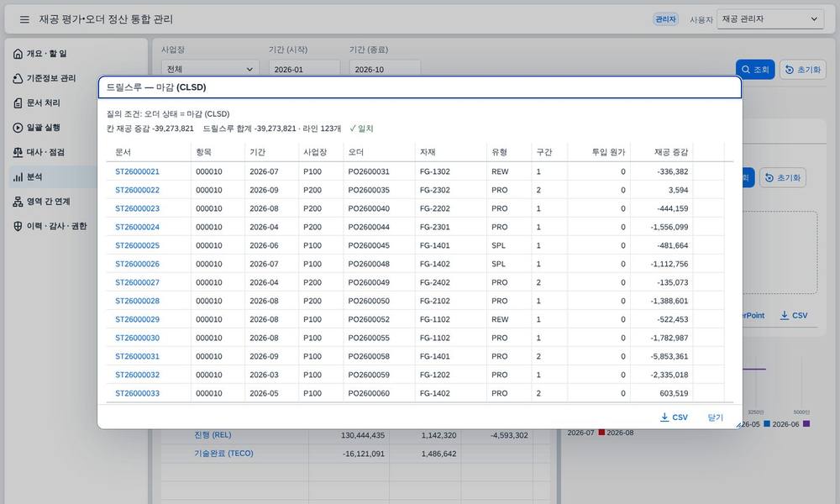Click the CSV download in the dialog footer
This screenshot has height=504, width=840.
coord(674,417)
